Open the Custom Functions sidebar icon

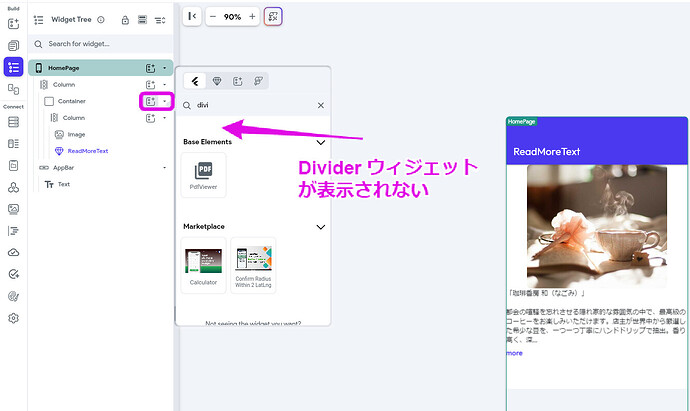(x=13, y=231)
